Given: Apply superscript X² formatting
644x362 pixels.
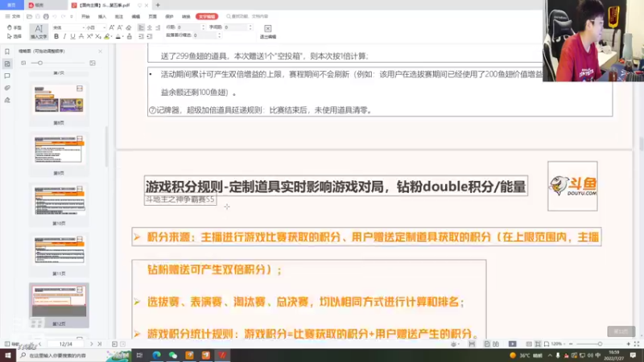Looking at the screenshot, I should tap(89, 36).
